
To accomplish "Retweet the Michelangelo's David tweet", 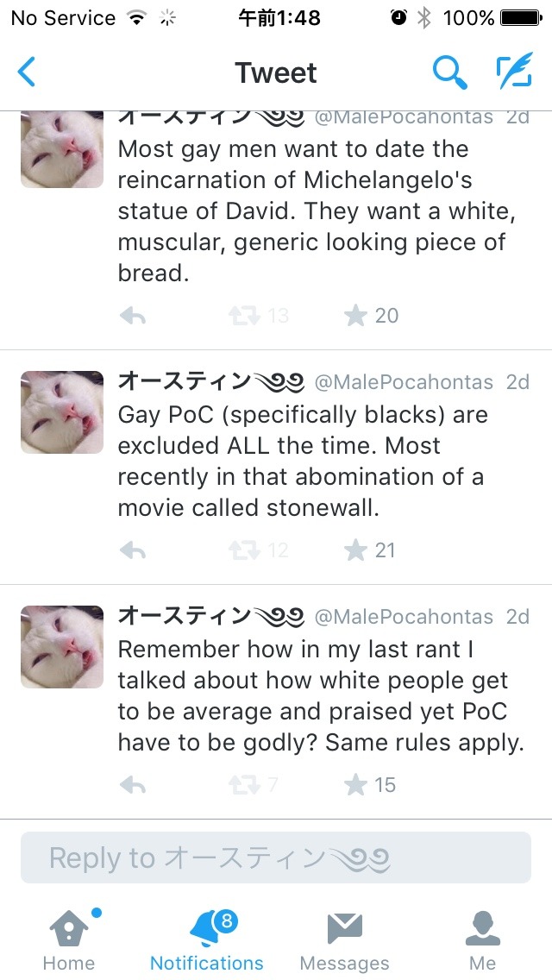I will (244, 316).
